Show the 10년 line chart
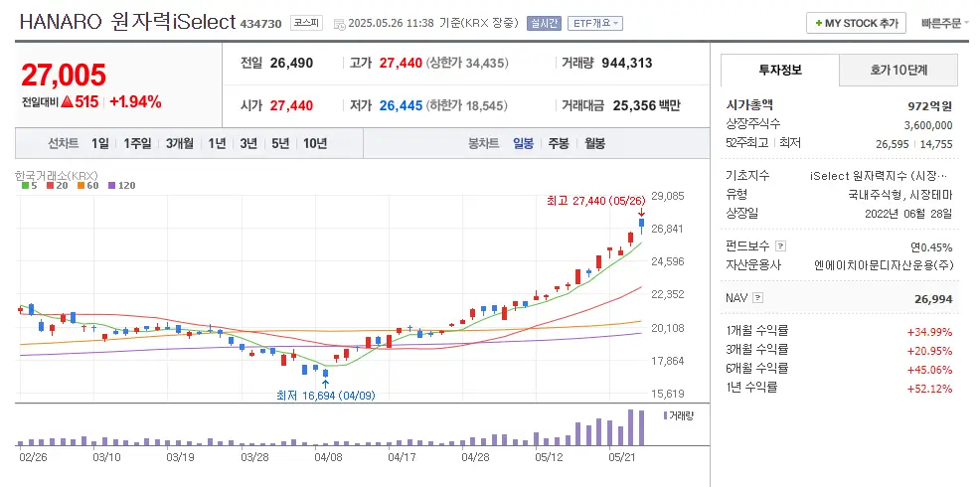The width and height of the screenshot is (980, 487). pos(315,143)
